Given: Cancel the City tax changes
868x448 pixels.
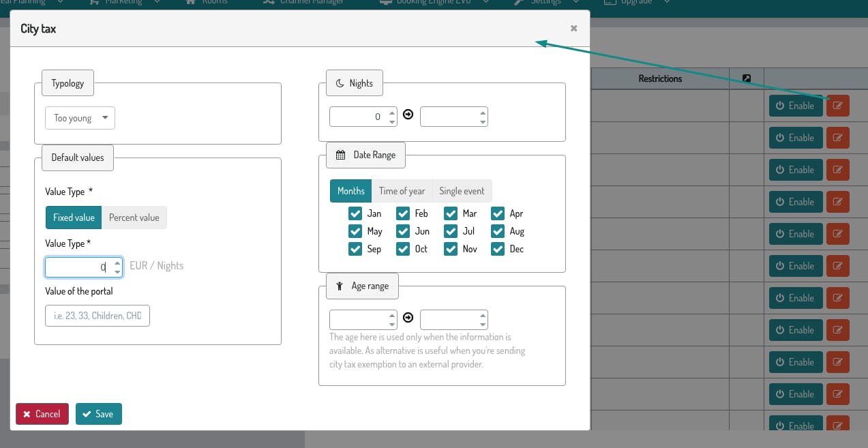Looking at the screenshot, I should point(42,414).
